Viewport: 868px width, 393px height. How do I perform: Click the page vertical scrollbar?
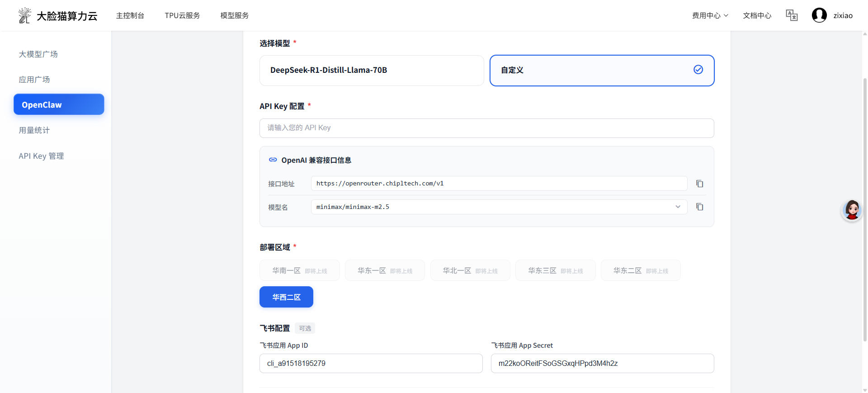[864, 208]
